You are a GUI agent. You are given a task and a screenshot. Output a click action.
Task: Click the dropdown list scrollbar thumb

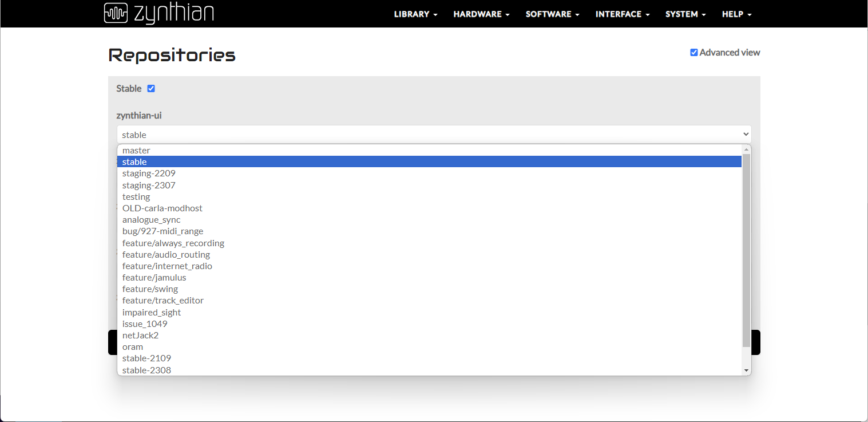(x=746, y=250)
